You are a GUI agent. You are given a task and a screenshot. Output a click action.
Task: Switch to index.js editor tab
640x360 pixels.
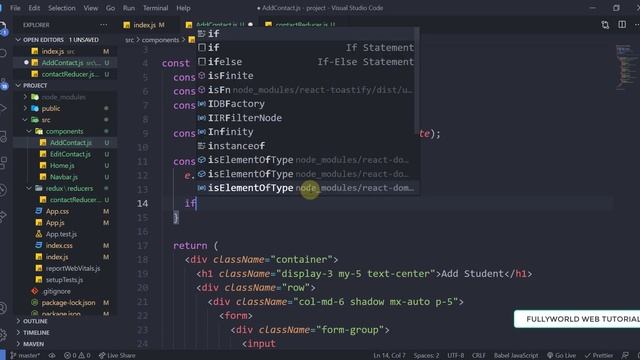[x=144, y=25]
